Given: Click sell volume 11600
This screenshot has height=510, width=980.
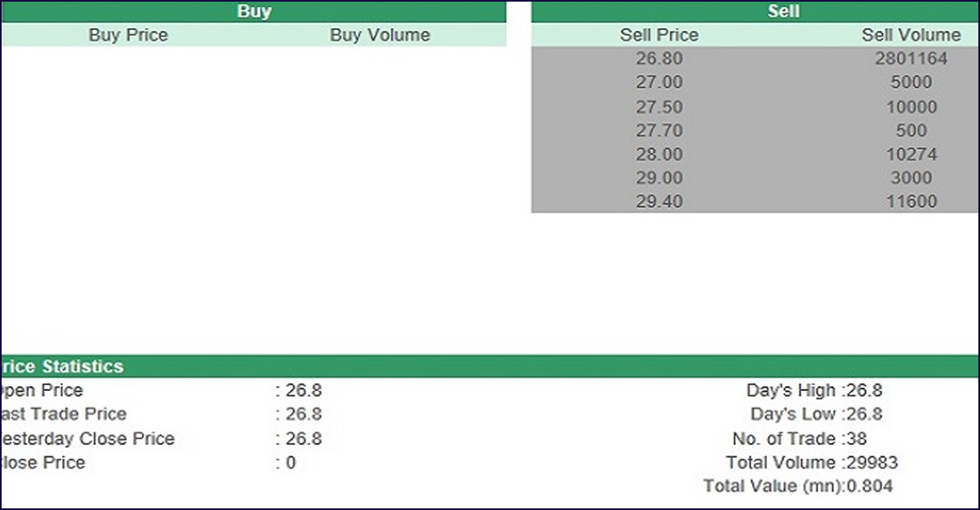Looking at the screenshot, I should (x=911, y=202).
